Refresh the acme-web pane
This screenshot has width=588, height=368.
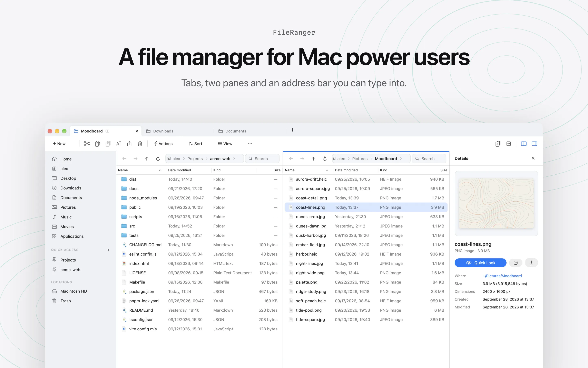(x=158, y=159)
